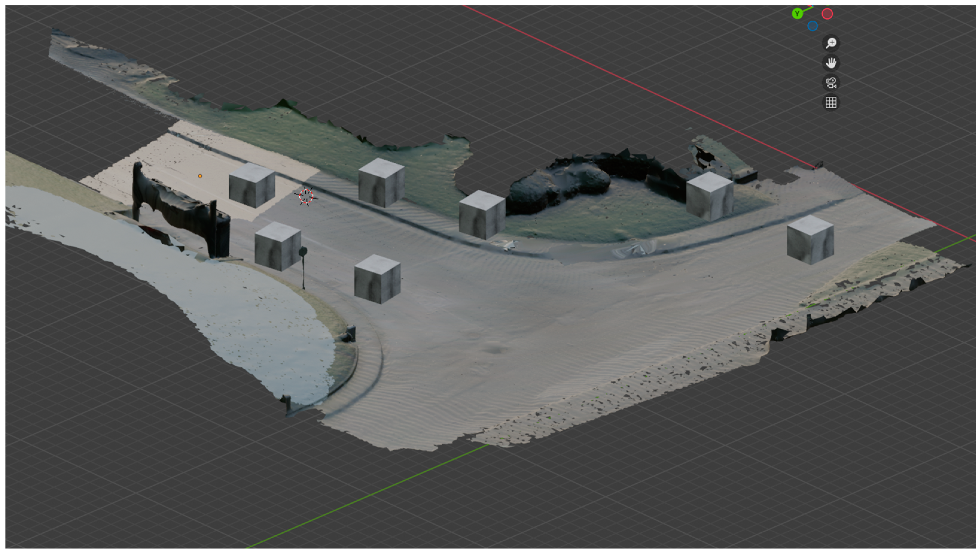The image size is (980, 553).
Task: Toggle perspective/orthographic grid icon
Action: click(831, 102)
